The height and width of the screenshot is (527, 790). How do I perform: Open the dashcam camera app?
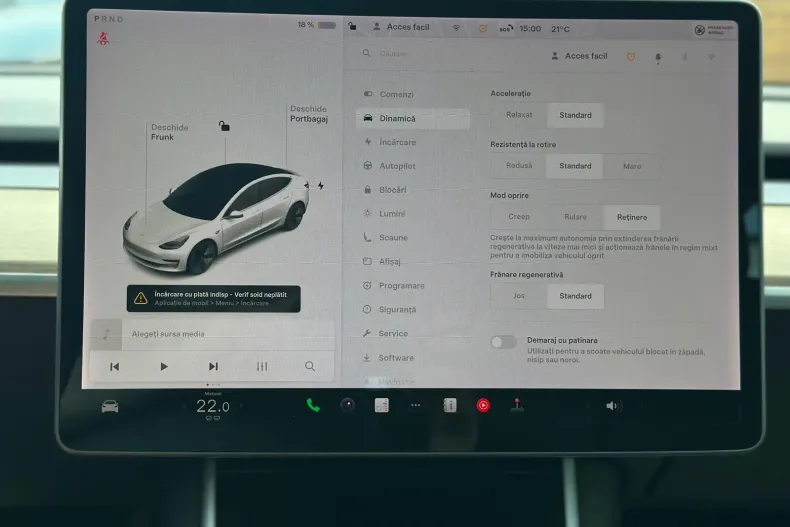[347, 405]
